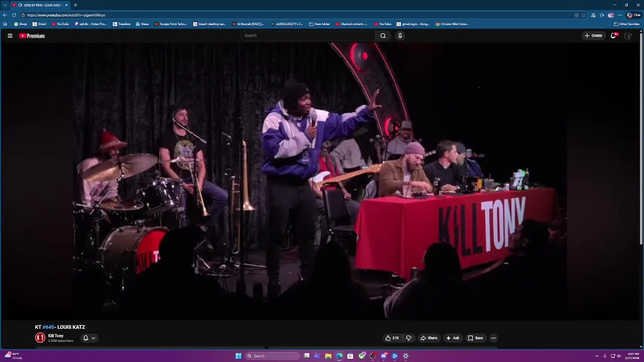Image resolution: width=644 pixels, height=362 pixels.
Task: Open browser tab search dropdown arrow
Action: (5, 5)
